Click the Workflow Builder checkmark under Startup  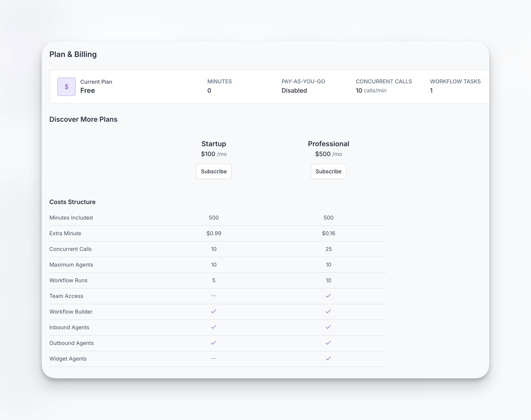(x=213, y=311)
